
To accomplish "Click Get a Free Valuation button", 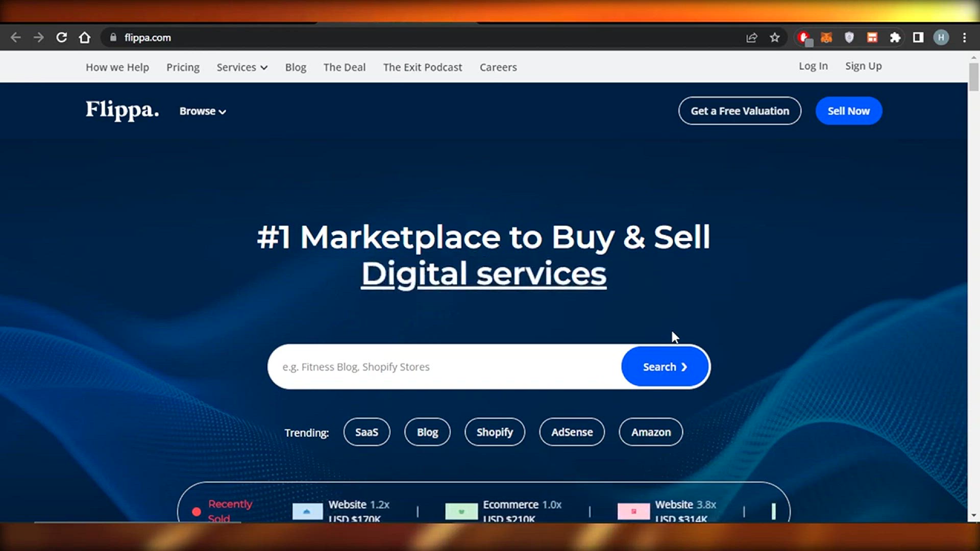I will [x=740, y=111].
